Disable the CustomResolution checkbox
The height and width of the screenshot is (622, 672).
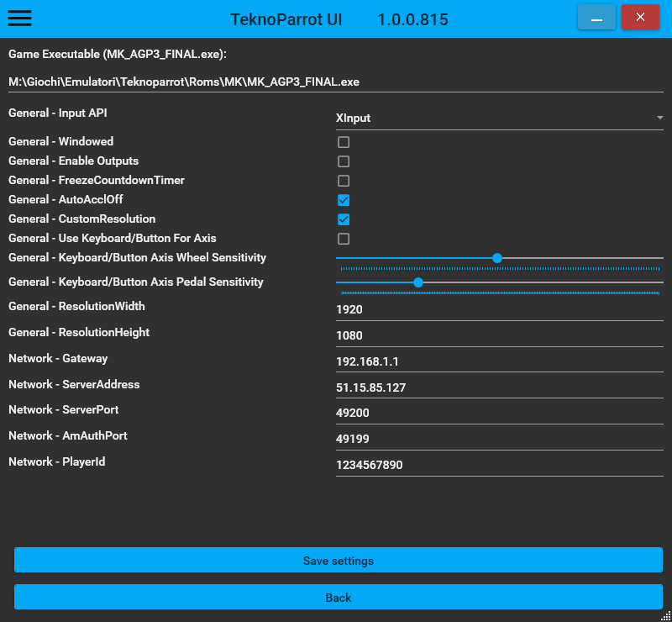[x=344, y=219]
